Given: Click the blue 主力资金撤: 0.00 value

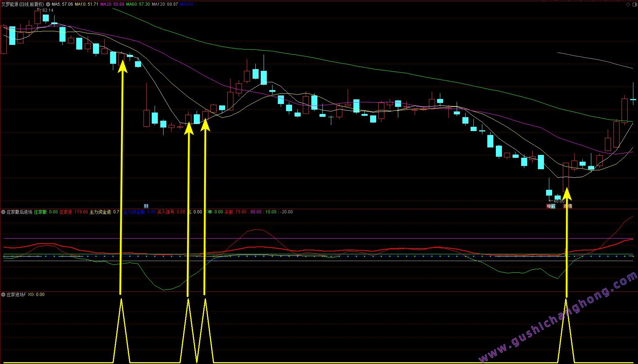Looking at the screenshot, I should coord(140,212).
